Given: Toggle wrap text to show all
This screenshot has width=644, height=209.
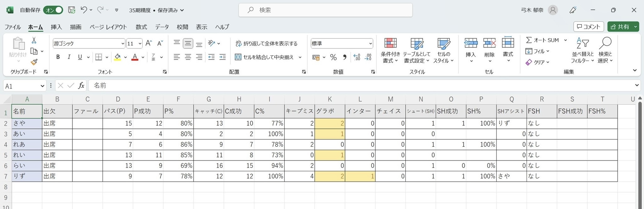Looking at the screenshot, I should click(266, 43).
